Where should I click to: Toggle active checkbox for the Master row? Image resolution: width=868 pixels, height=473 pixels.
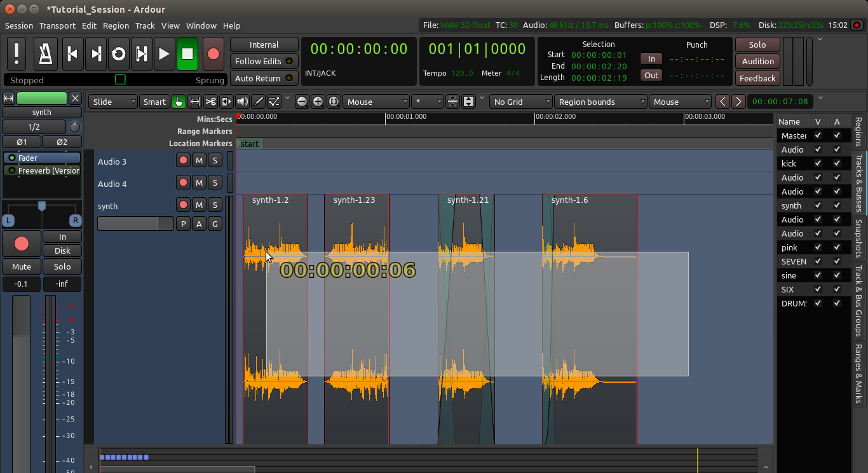point(837,135)
